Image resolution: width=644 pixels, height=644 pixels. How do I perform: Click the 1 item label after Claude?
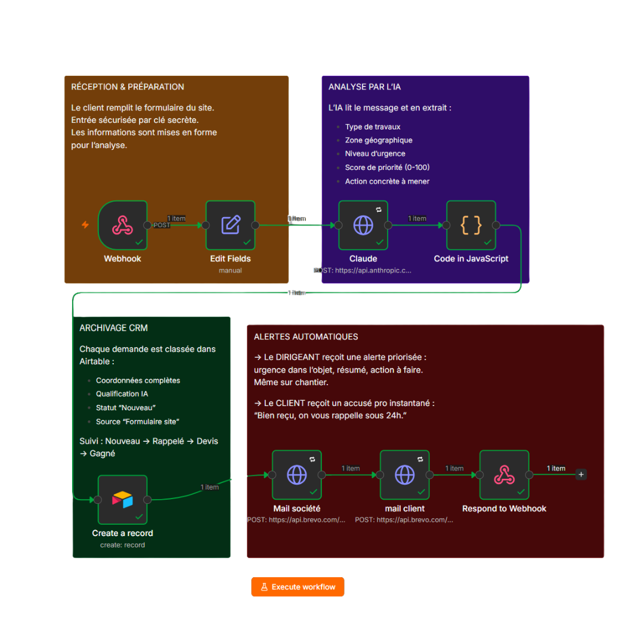[417, 218]
